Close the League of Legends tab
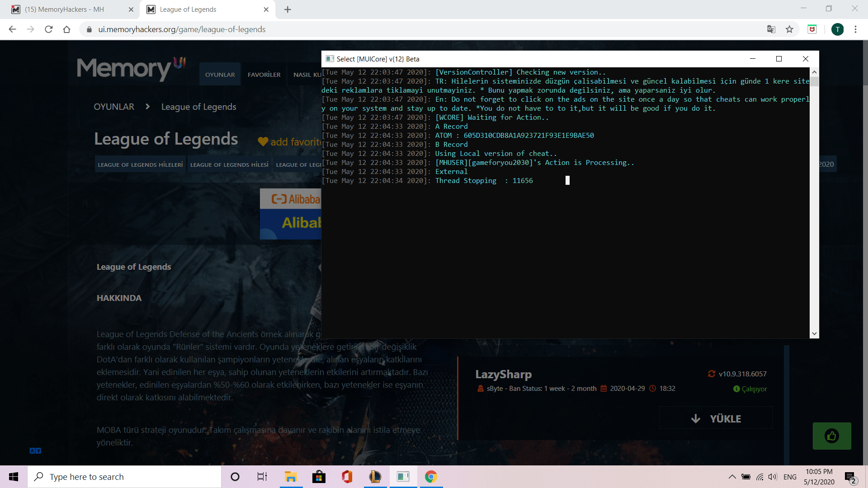 [x=266, y=9]
